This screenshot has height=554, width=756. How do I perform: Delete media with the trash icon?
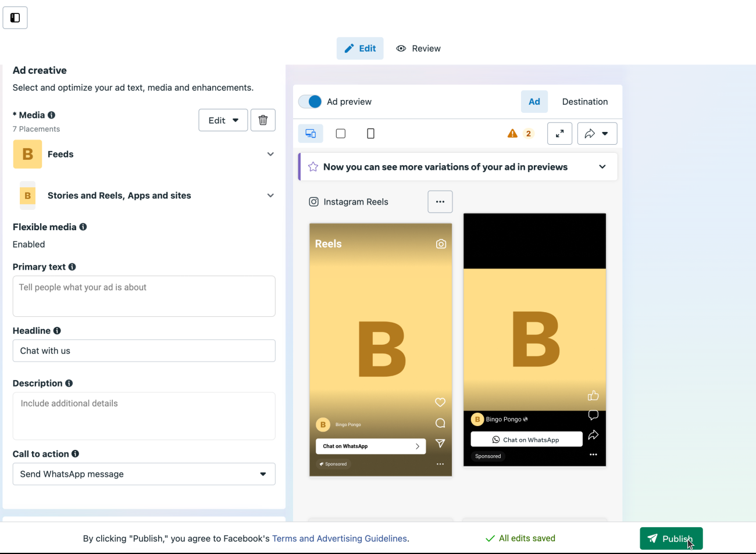263,120
